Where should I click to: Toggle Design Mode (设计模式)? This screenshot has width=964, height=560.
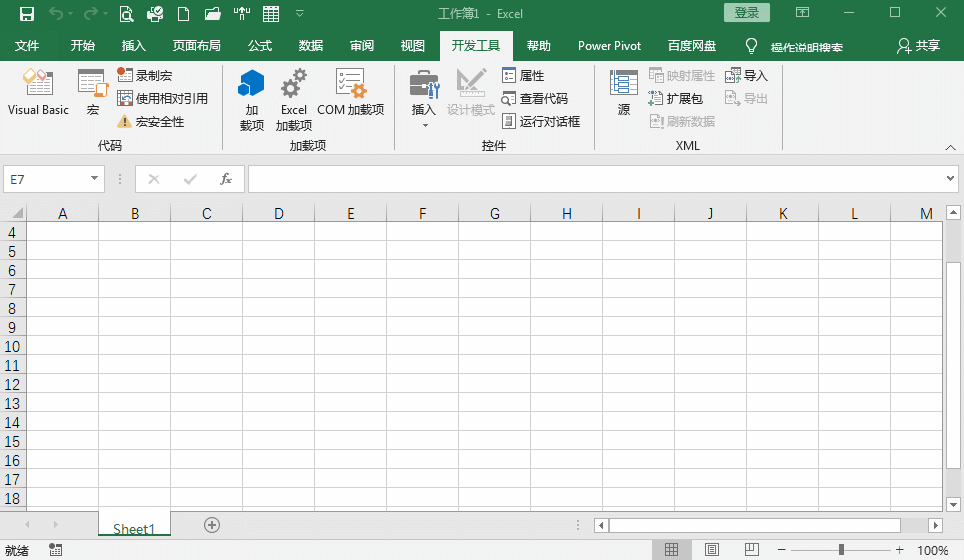click(471, 92)
